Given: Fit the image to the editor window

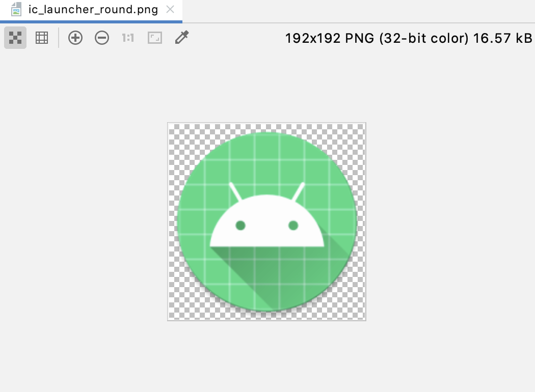Looking at the screenshot, I should [154, 38].
